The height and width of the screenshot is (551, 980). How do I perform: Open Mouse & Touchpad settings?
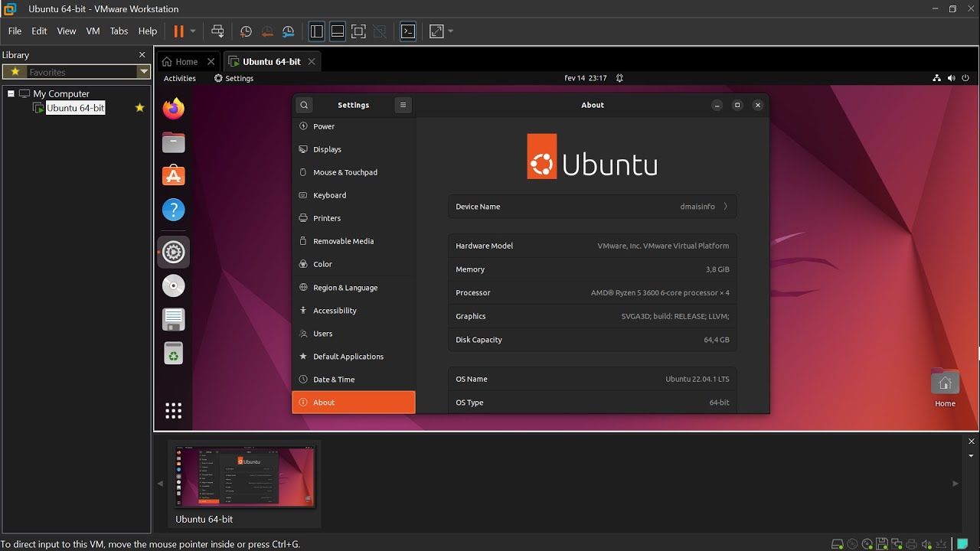click(x=354, y=172)
